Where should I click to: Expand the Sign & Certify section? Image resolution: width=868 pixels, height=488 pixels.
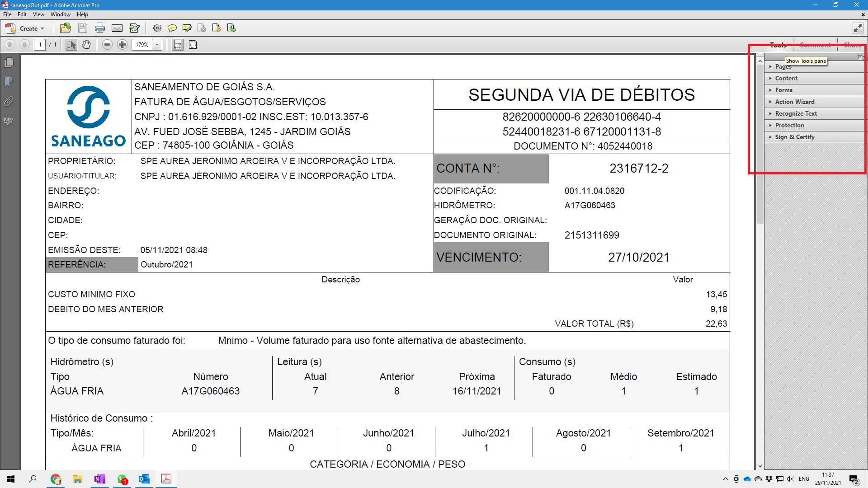pos(794,137)
